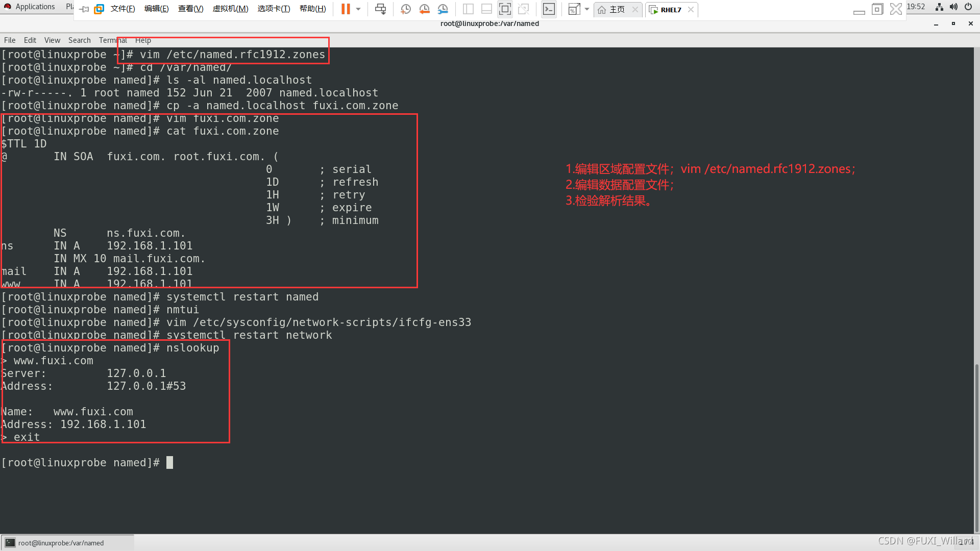980x551 pixels.
Task: Click the Terminal menu item
Action: click(x=112, y=40)
